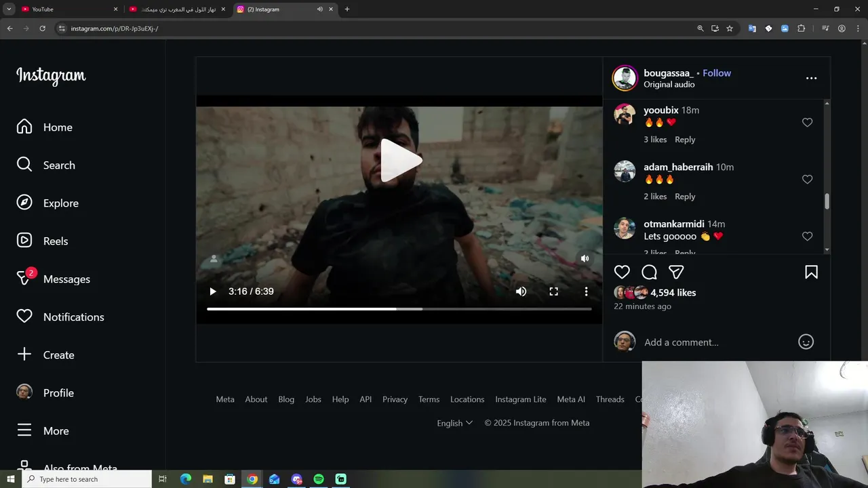868x488 pixels.
Task: Reply to yooubix's comment
Action: coord(685,140)
